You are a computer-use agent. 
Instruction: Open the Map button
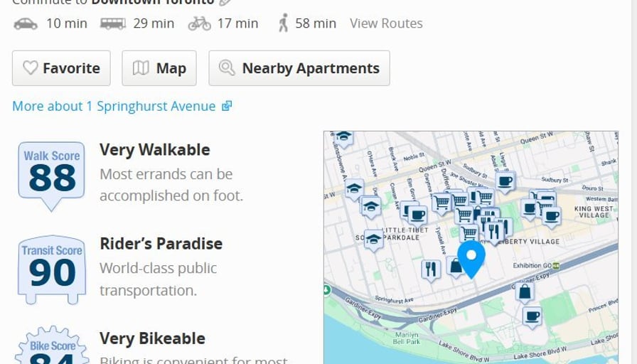click(x=160, y=68)
